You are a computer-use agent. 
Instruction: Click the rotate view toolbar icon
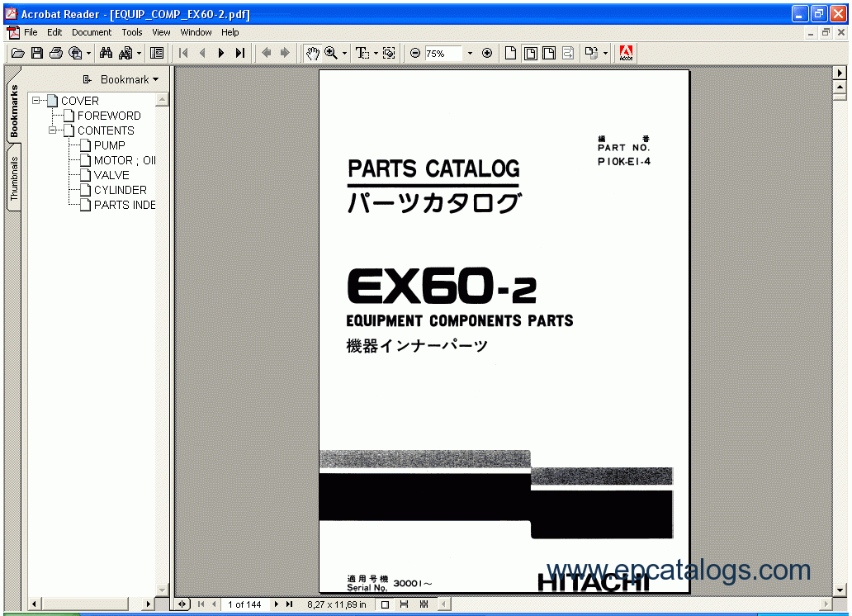click(591, 54)
